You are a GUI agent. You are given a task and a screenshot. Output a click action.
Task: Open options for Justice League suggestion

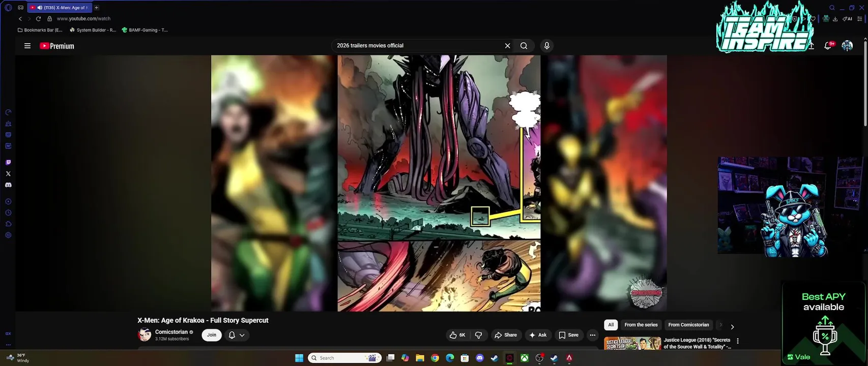coord(738,341)
